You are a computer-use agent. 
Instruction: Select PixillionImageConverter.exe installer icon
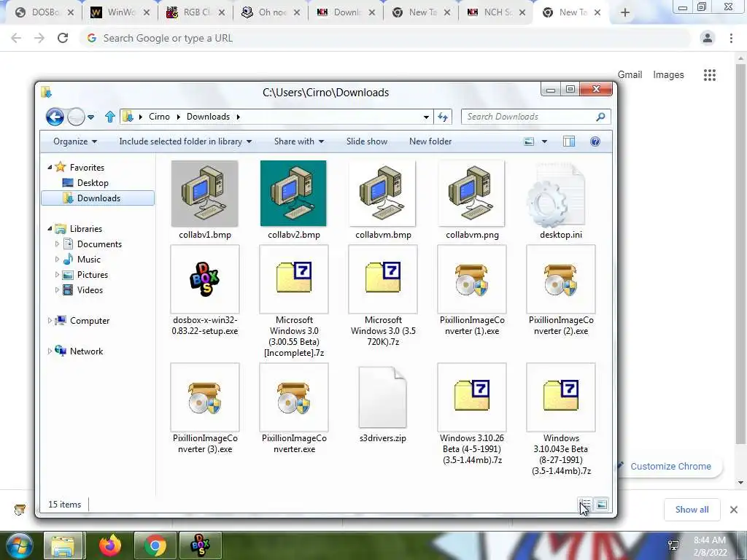pyautogui.click(x=294, y=397)
